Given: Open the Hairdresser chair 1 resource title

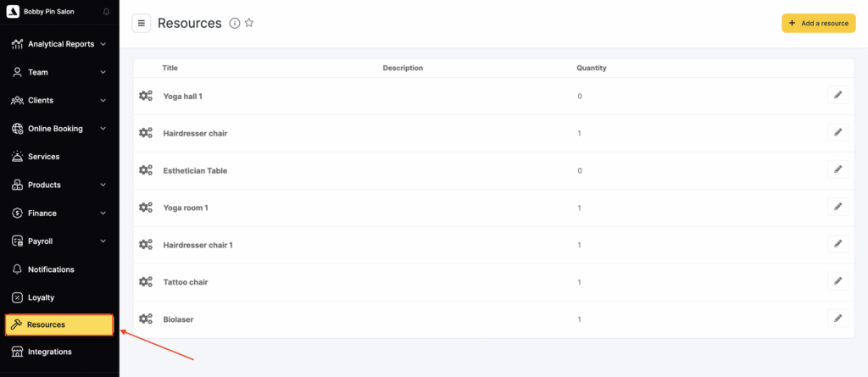Looking at the screenshot, I should tap(198, 245).
